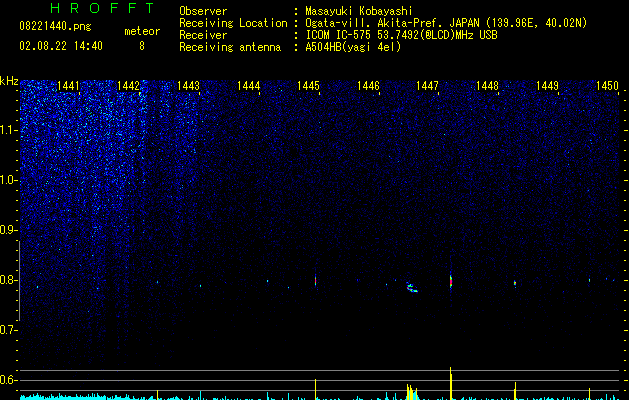Image resolution: width=629 pixels, height=400 pixels.
Task: Click the 0.8 kHz axis label
Action: point(8,280)
